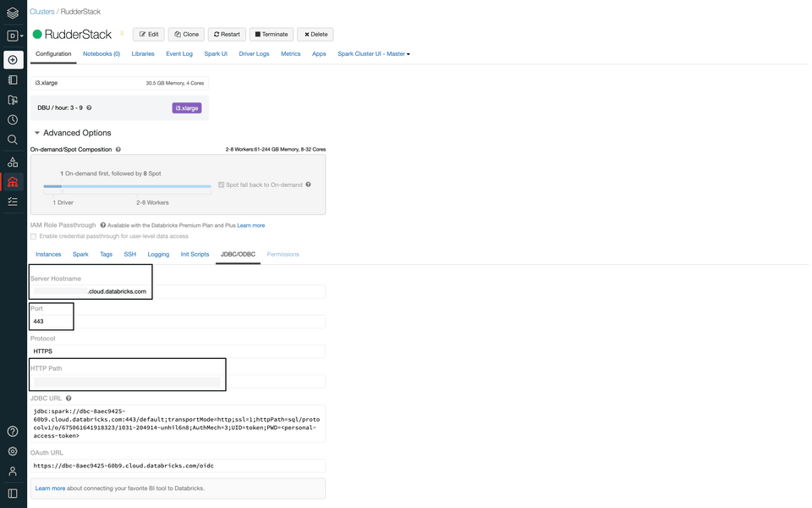This screenshot has width=812, height=508.
Task: Collapse the Advanced Options section
Action: tap(37, 132)
